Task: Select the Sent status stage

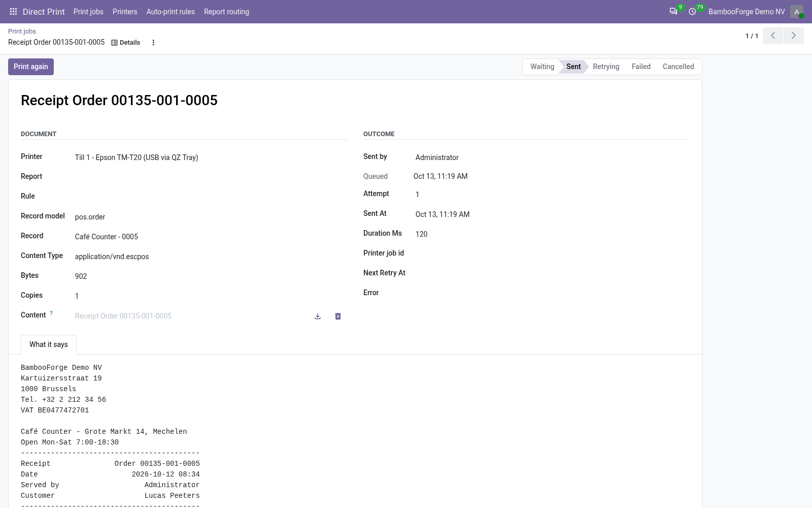Action: coord(573,67)
